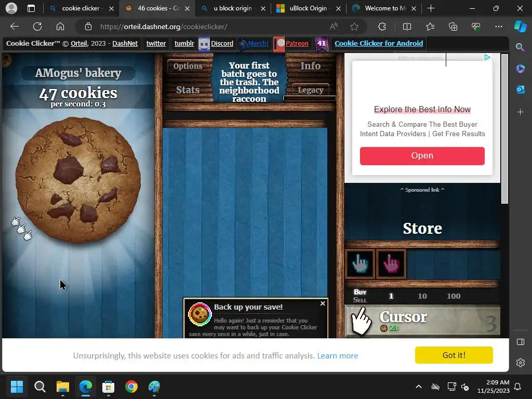Open the Extensions menu
This screenshot has height=399, width=532.
382,26
